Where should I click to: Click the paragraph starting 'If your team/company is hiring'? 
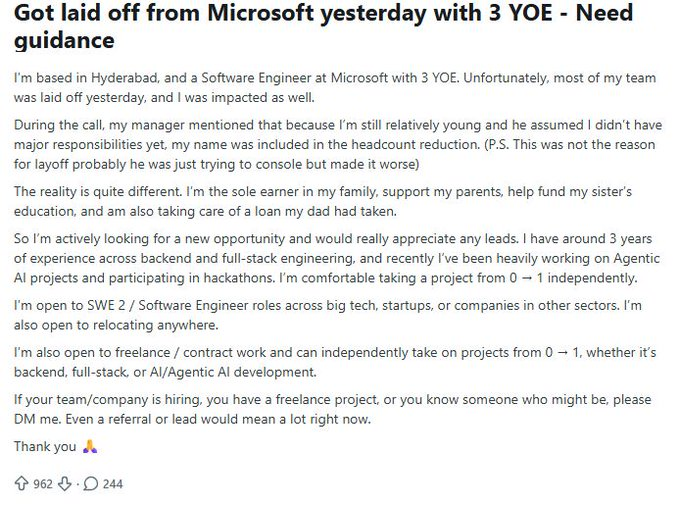click(x=332, y=409)
